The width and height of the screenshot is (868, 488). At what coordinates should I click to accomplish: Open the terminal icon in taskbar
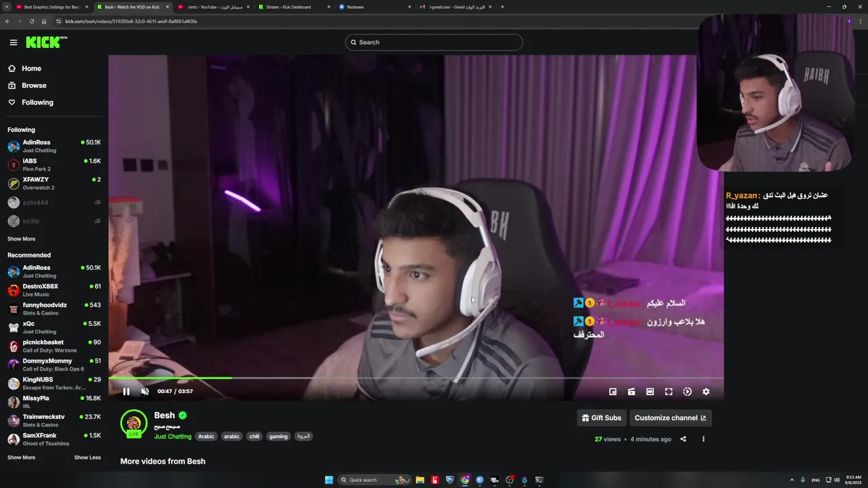tap(539, 480)
